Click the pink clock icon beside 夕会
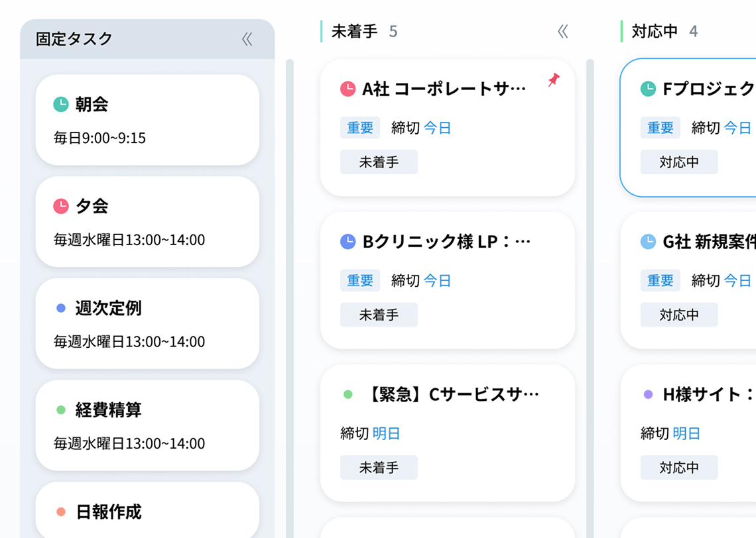Viewport: 756px width, 538px height. click(62, 205)
